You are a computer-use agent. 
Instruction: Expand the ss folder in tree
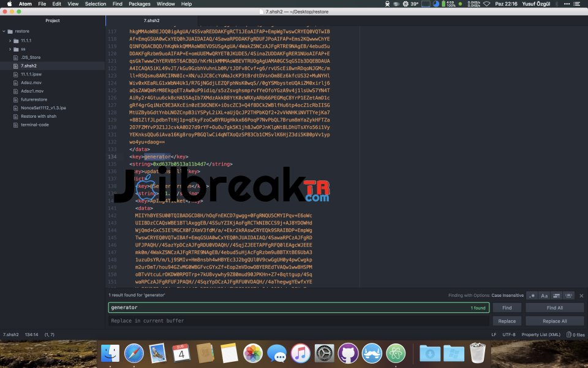(11, 48)
